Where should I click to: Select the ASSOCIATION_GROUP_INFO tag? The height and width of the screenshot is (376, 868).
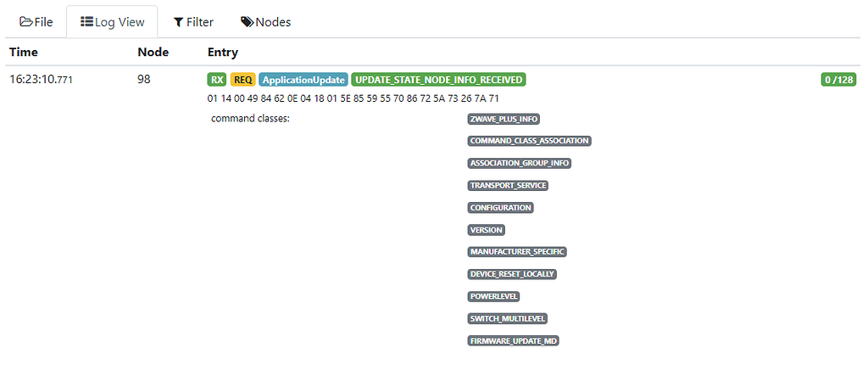pyautogui.click(x=520, y=163)
